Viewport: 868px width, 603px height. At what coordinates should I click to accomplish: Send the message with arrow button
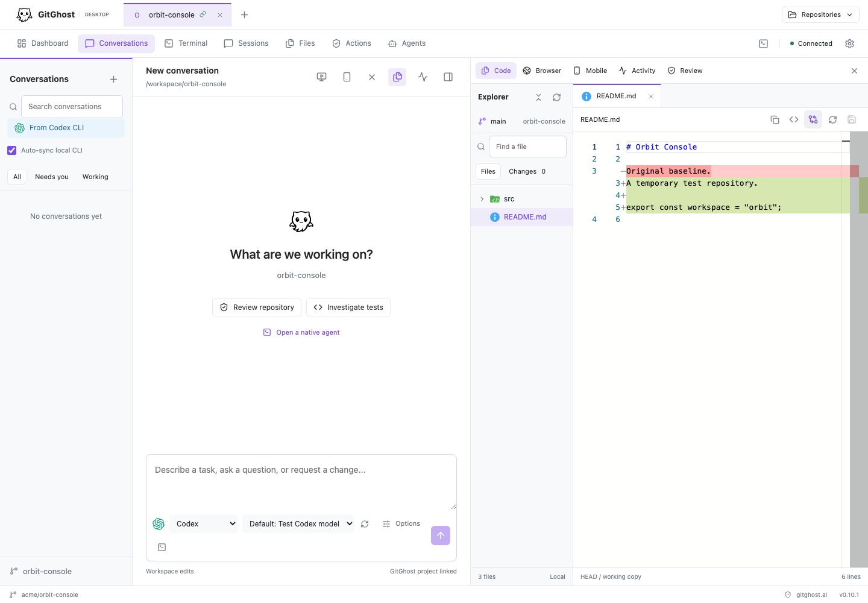(x=441, y=535)
